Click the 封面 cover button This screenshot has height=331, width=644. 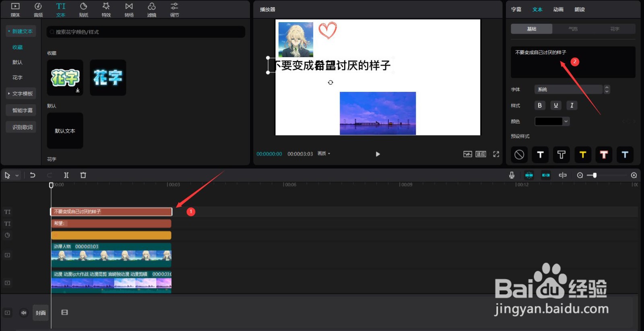pyautogui.click(x=40, y=313)
